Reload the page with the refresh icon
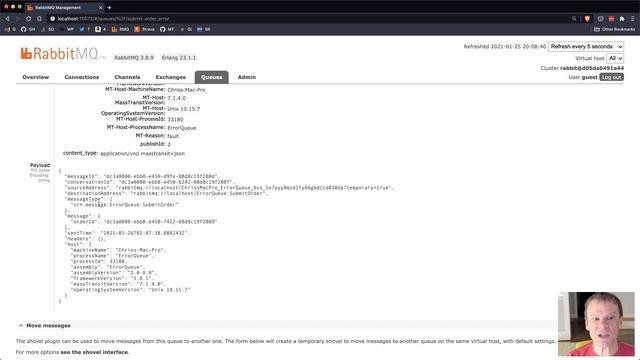The height and width of the screenshot is (360, 640). click(x=28, y=19)
